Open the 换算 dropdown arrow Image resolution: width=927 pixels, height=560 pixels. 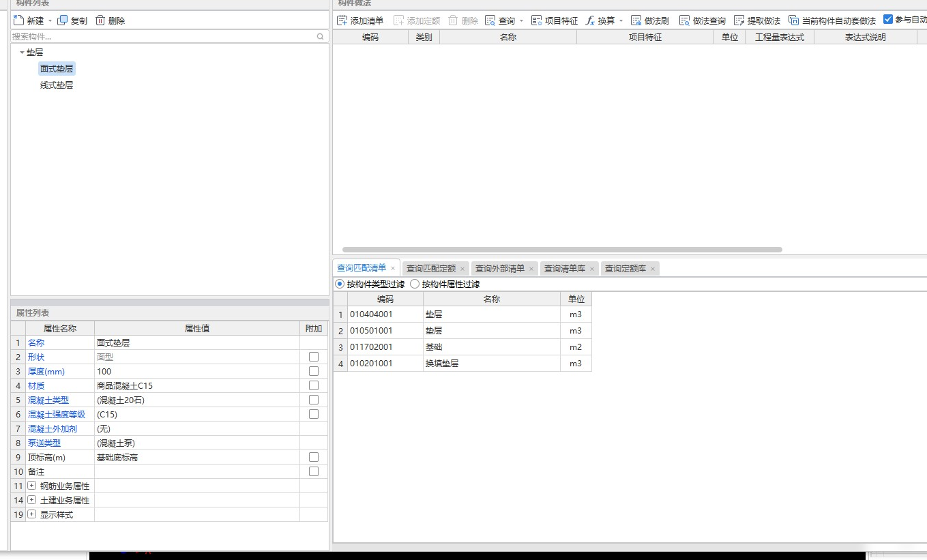click(621, 21)
